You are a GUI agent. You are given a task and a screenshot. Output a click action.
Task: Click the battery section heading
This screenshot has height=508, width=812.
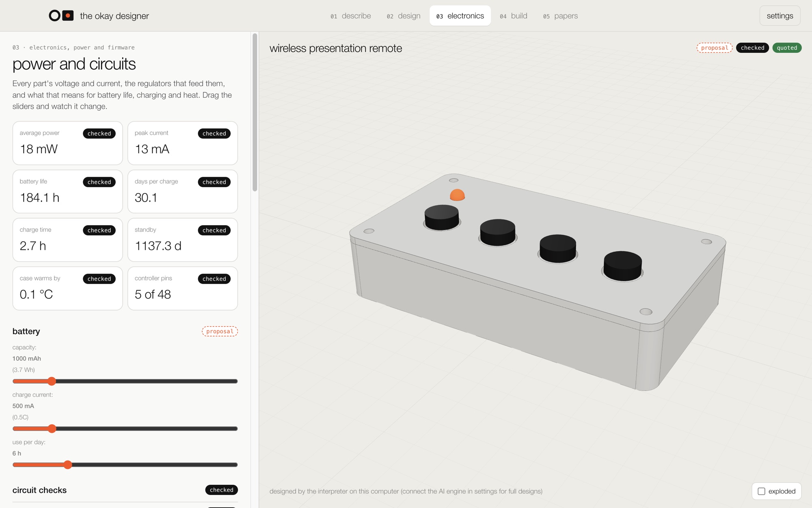click(26, 331)
